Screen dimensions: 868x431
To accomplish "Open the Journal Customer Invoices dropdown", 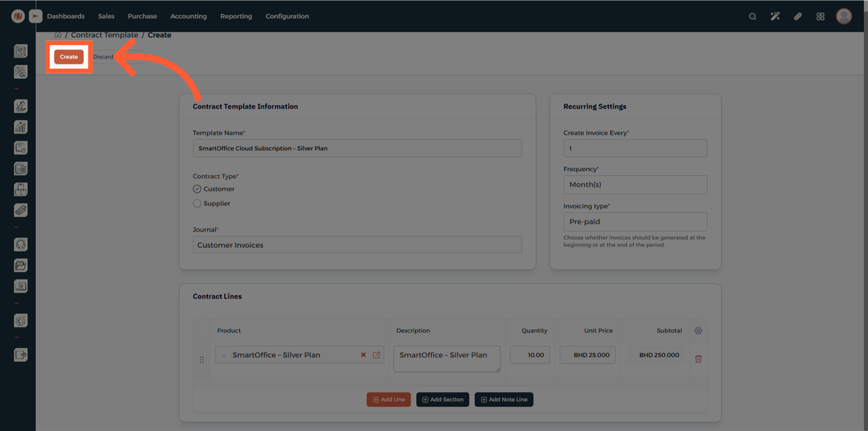I will 357,245.
